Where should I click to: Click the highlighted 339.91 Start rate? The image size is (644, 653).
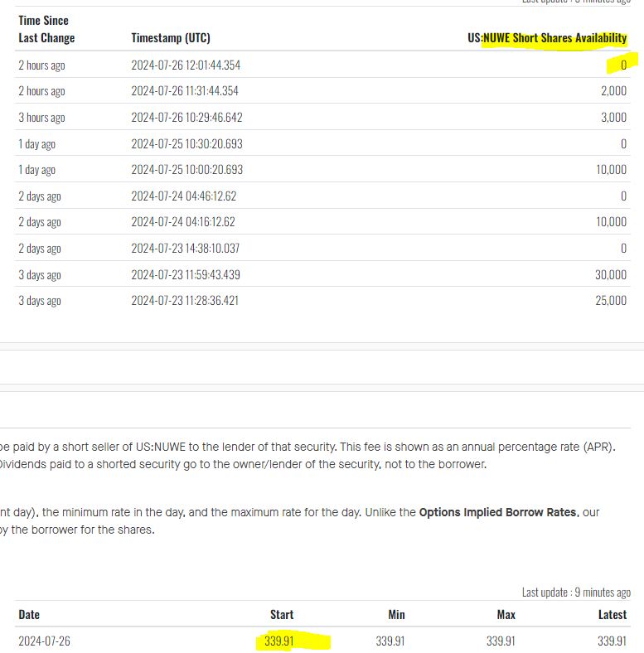pos(279,641)
